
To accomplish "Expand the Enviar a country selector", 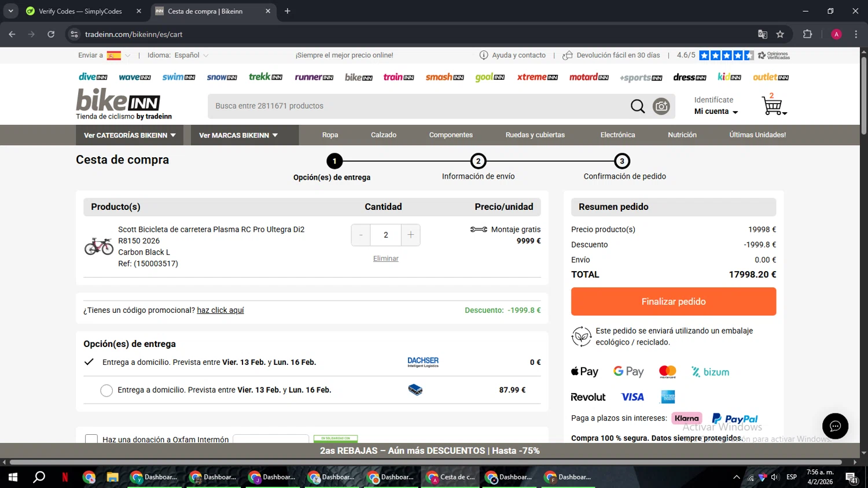I will coord(104,56).
